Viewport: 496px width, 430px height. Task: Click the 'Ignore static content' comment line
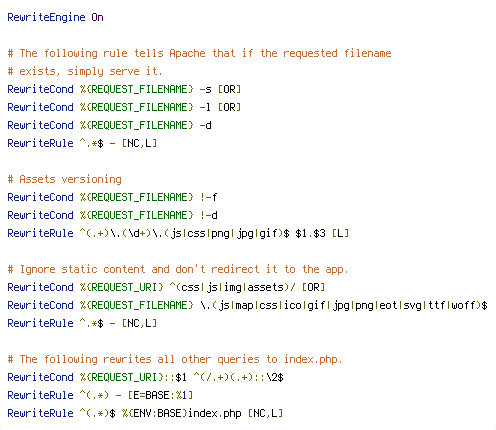point(178,269)
